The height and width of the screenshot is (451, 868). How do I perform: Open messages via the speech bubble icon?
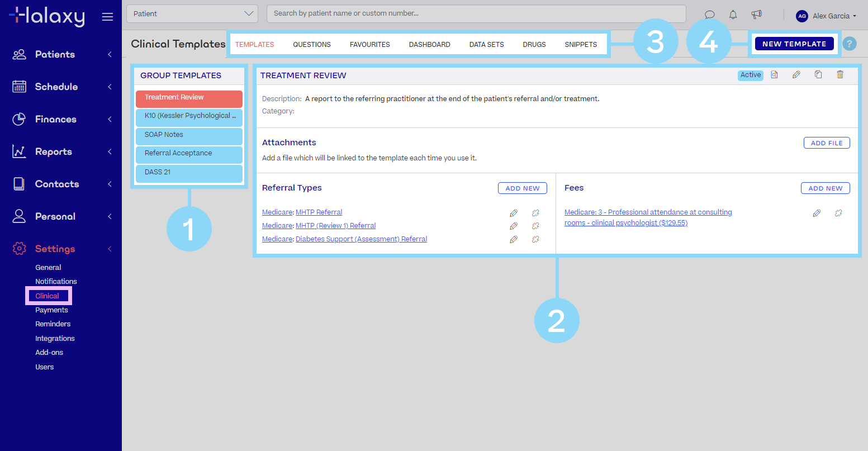click(x=709, y=15)
